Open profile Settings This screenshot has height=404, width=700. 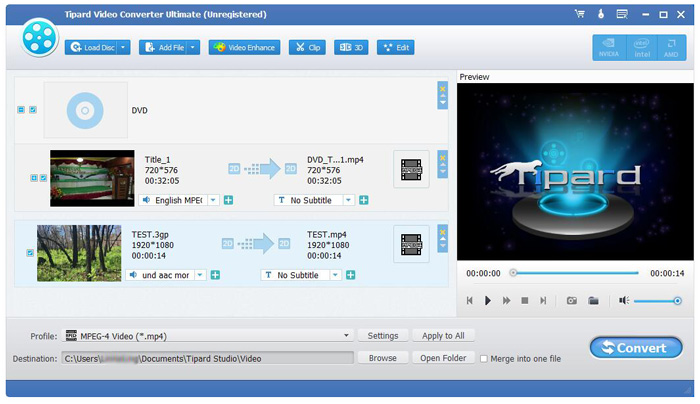[383, 336]
